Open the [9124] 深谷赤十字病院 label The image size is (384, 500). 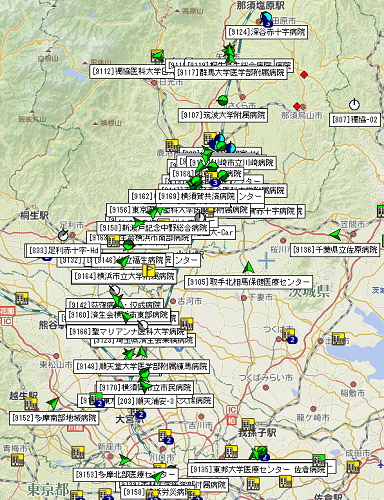(x=266, y=32)
